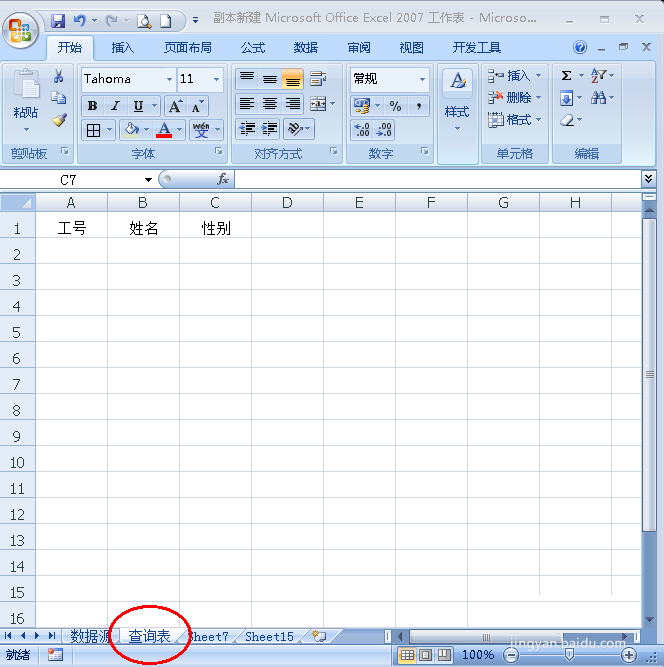664x667 pixels.
Task: Toggle italic formatting
Action: pos(115,106)
